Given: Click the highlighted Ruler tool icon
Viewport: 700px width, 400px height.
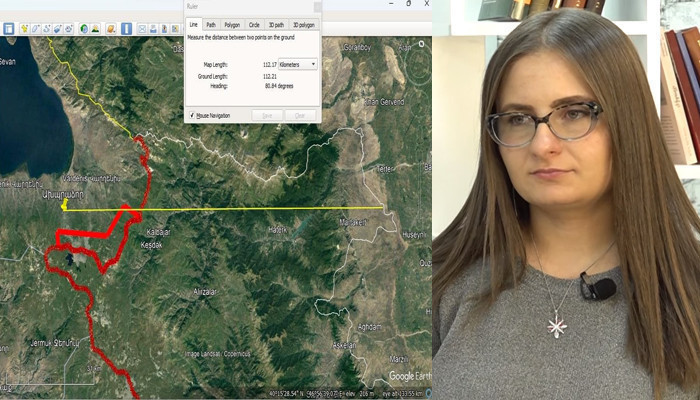Looking at the screenshot, I should click(x=126, y=28).
